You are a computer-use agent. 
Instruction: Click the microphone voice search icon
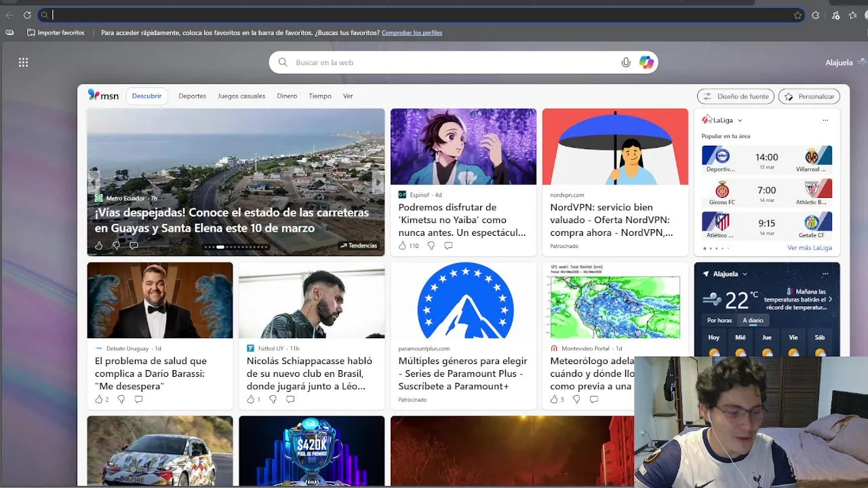click(x=626, y=62)
